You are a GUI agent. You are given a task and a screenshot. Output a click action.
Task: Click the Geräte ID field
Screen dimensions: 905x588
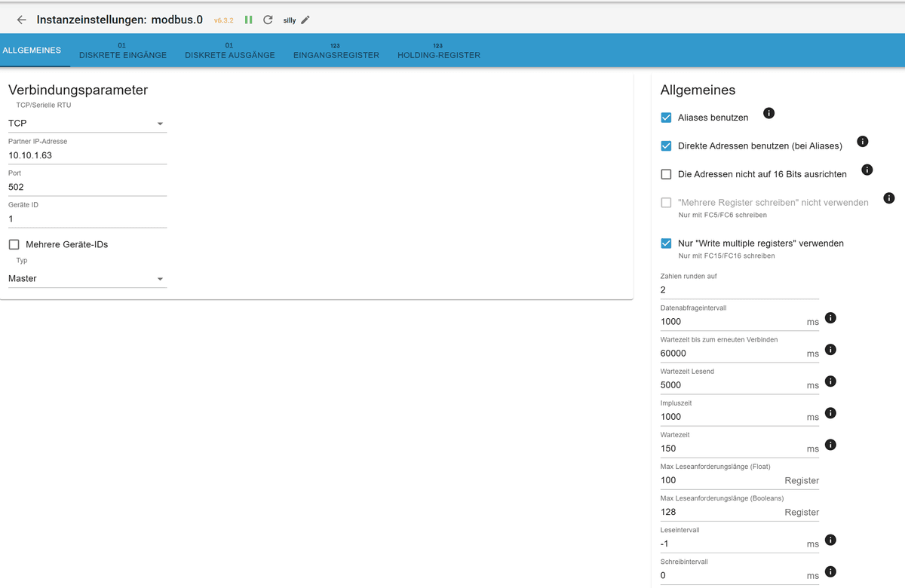click(x=87, y=219)
